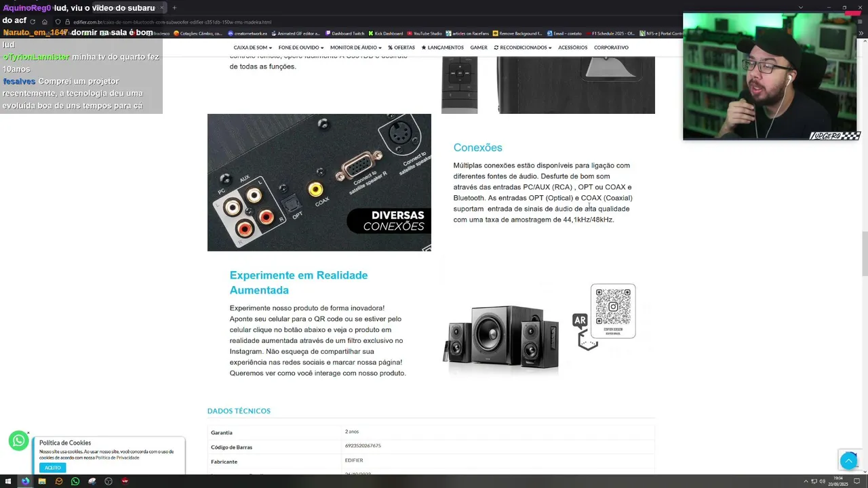Click the Diversas Conexões product image
This screenshot has height=488, width=868.
[319, 182]
